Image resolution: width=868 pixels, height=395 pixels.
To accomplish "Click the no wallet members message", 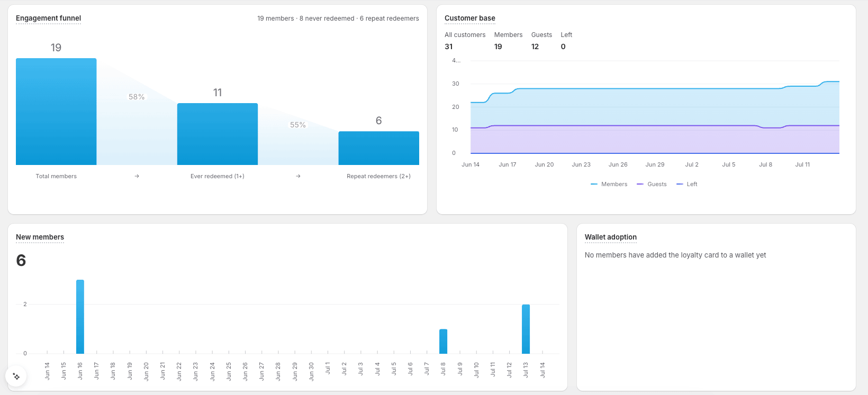I will click(x=675, y=255).
